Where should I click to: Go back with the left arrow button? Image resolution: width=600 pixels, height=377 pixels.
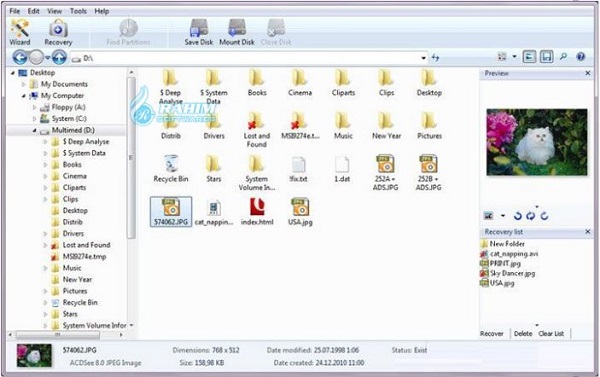20,57
